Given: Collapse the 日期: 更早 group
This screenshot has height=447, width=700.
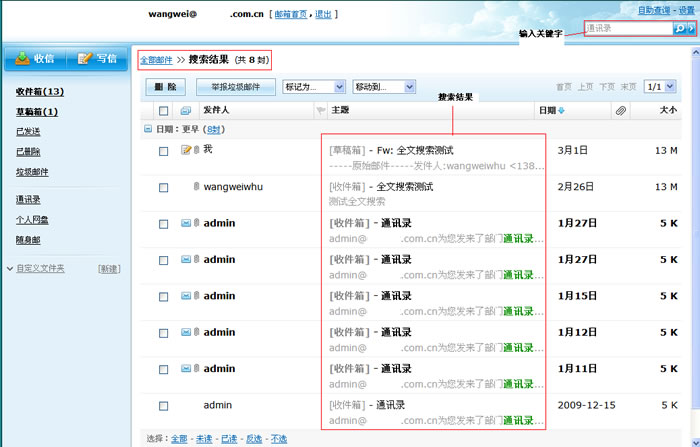Looking at the screenshot, I should [148, 130].
